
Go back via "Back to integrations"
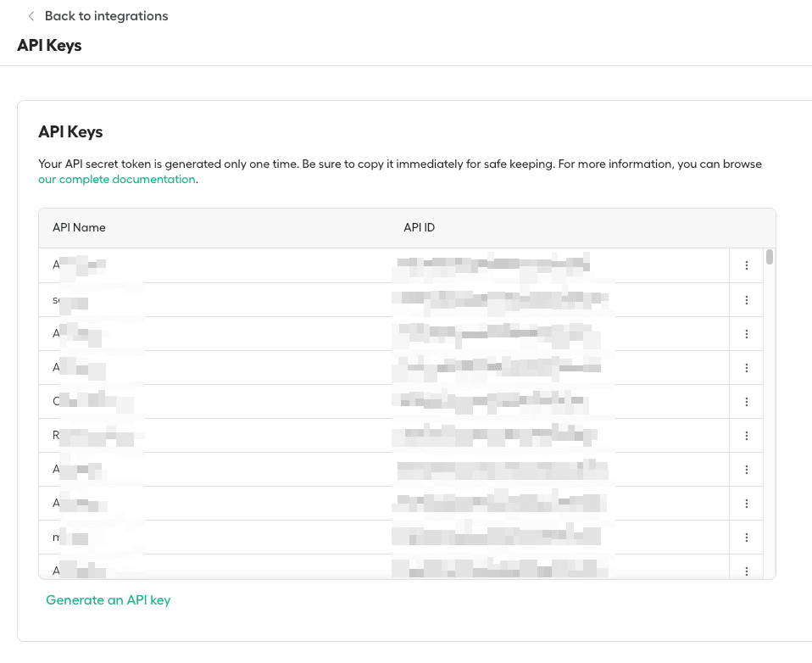pos(106,15)
